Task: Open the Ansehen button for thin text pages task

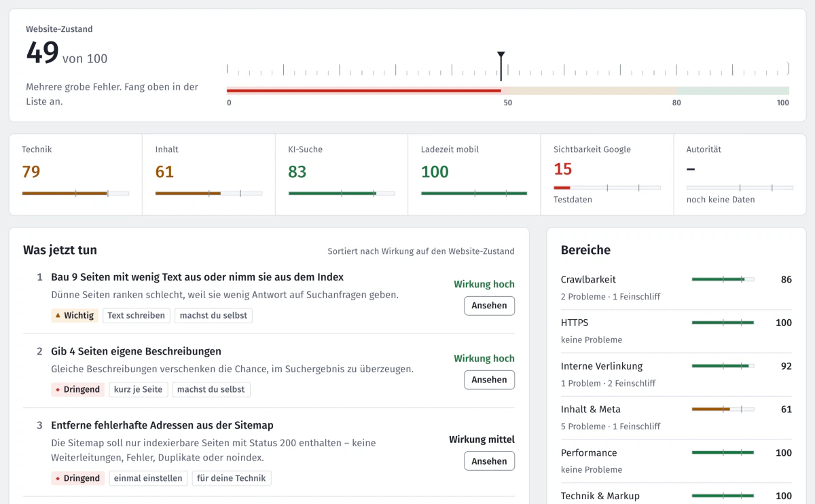Action: coord(489,306)
